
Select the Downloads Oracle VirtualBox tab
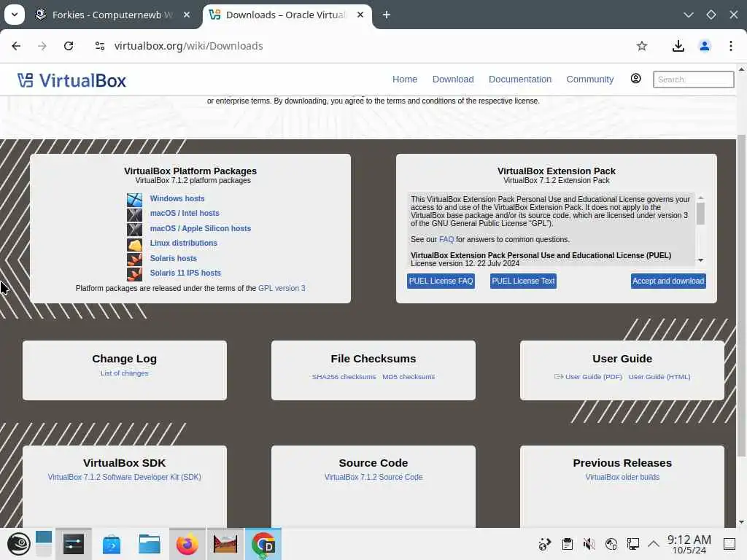[286, 15]
